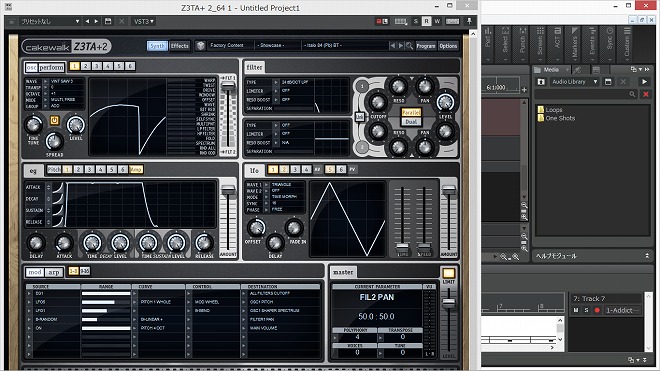This screenshot has height=371, width=660.
Task: Open the Showcase category selector
Action: coord(277,45)
